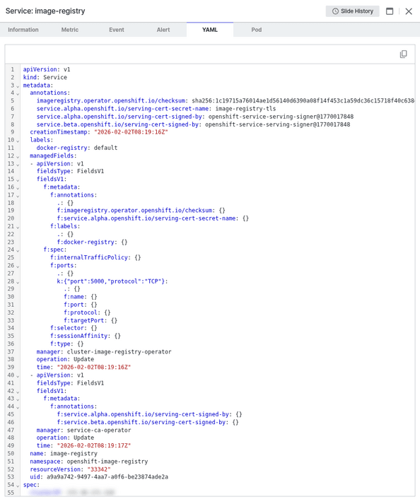Fold f:annotations at line 17
The image size is (420, 504).
click(18, 196)
